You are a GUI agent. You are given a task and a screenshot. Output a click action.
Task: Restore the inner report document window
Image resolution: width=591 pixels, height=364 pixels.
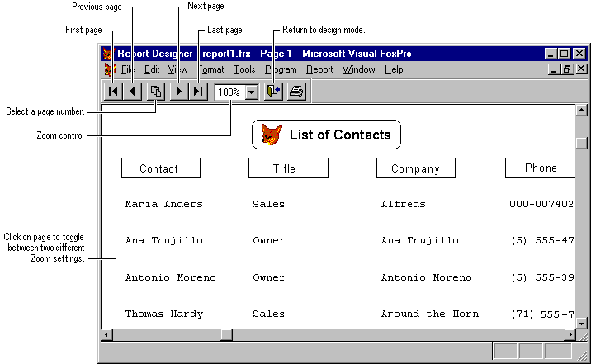[567, 70]
